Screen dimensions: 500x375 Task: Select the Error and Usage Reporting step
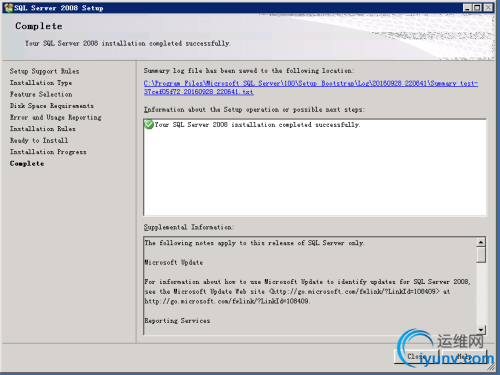55,117
